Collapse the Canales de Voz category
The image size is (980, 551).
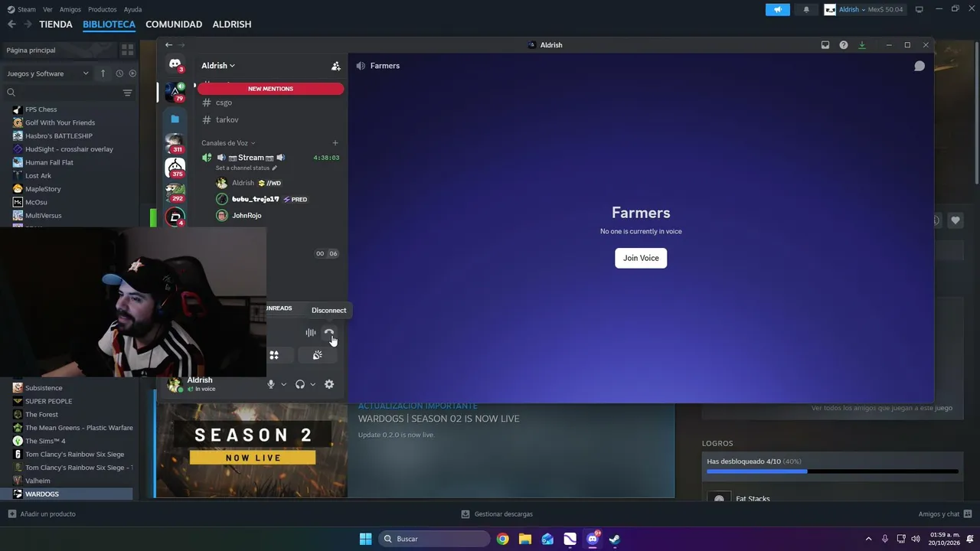[x=228, y=143]
